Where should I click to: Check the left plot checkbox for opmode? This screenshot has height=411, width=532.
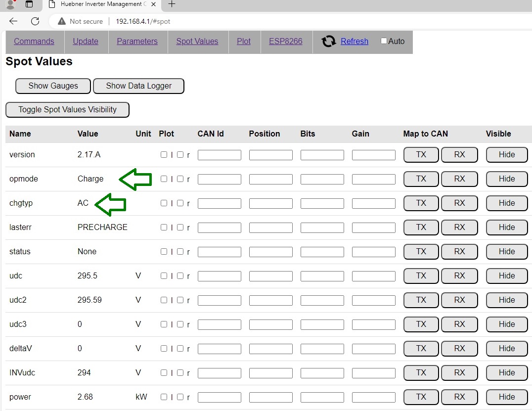pos(164,179)
